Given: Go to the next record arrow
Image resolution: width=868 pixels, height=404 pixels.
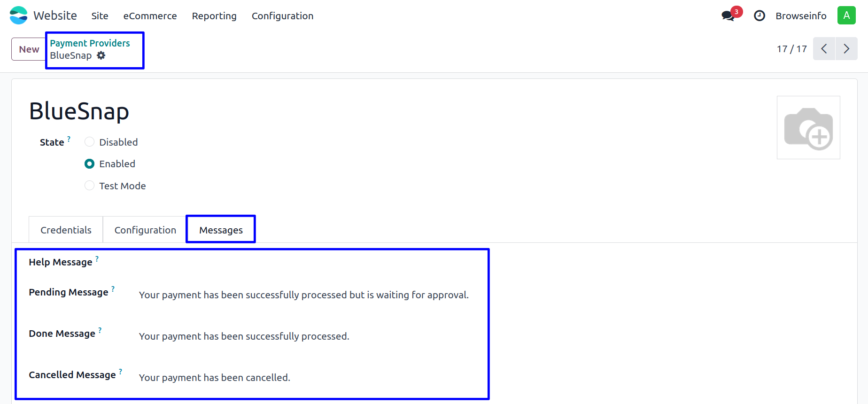Looking at the screenshot, I should tap(846, 49).
